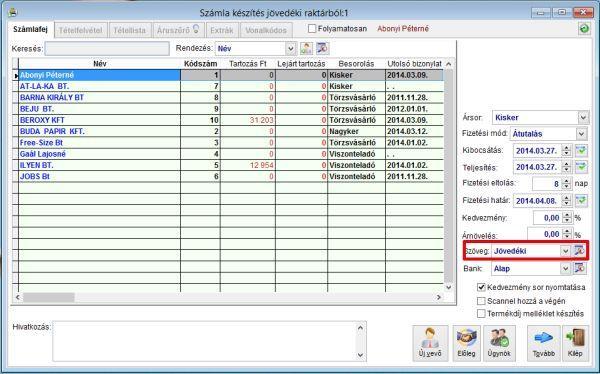The image size is (600, 374).
Task: Click the Előleg handshake button
Action: (466, 343)
